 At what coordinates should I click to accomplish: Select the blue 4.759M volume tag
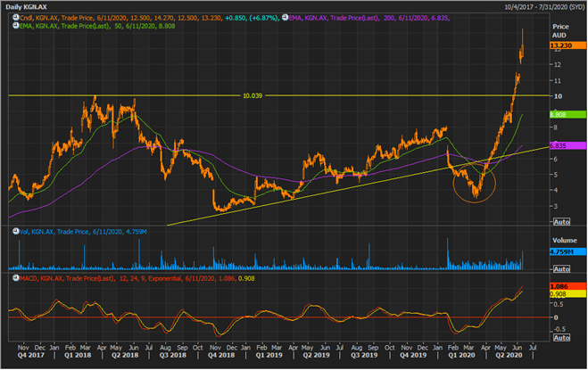(567, 252)
